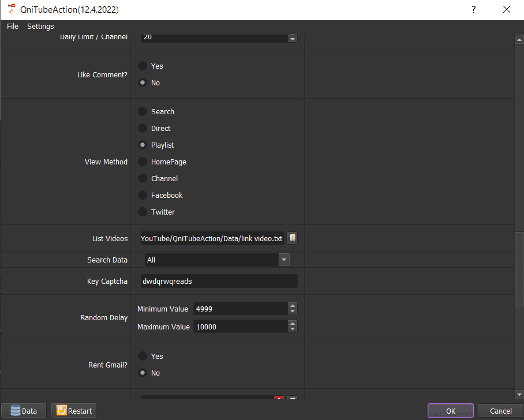Click the help question mark in title bar
The image size is (524, 420).
pyautogui.click(x=474, y=9)
